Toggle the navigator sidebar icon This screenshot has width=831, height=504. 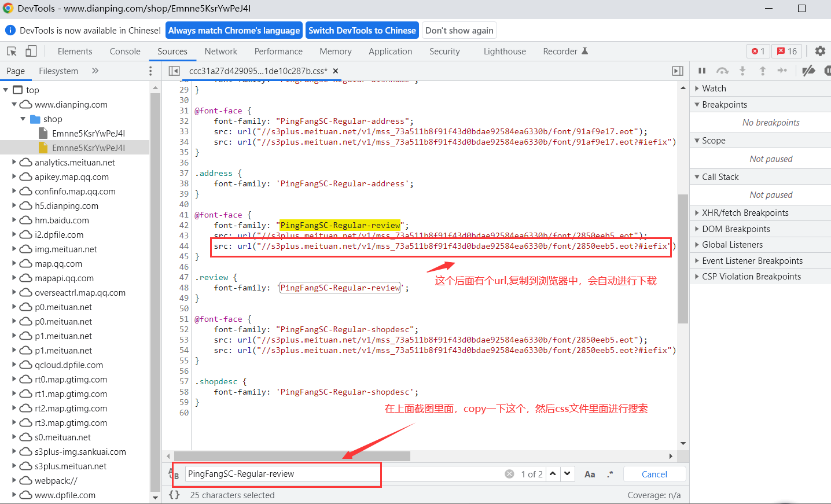tap(174, 71)
